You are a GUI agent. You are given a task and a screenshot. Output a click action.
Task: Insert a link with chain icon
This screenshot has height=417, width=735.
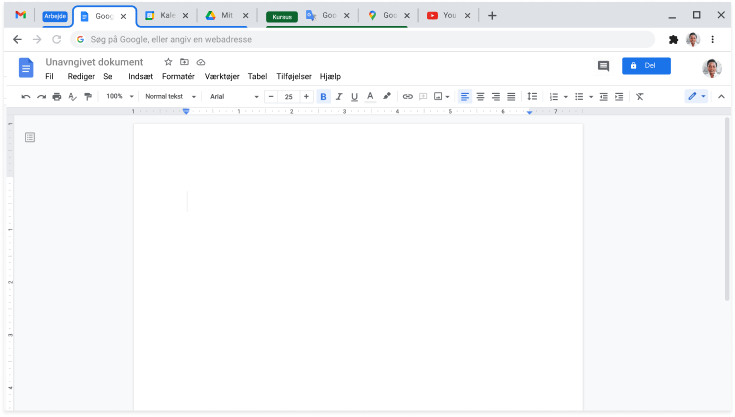coord(408,97)
